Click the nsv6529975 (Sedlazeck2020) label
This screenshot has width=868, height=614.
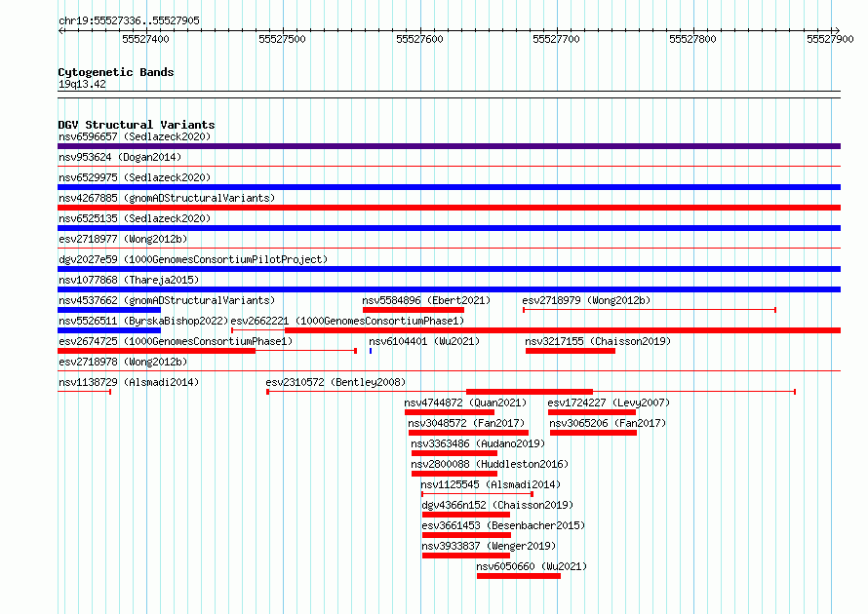(x=135, y=177)
